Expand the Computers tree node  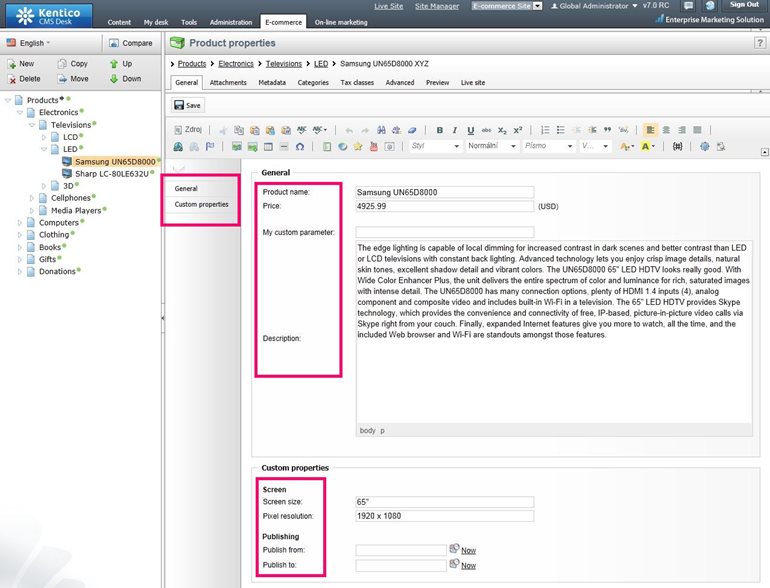pos(20,223)
